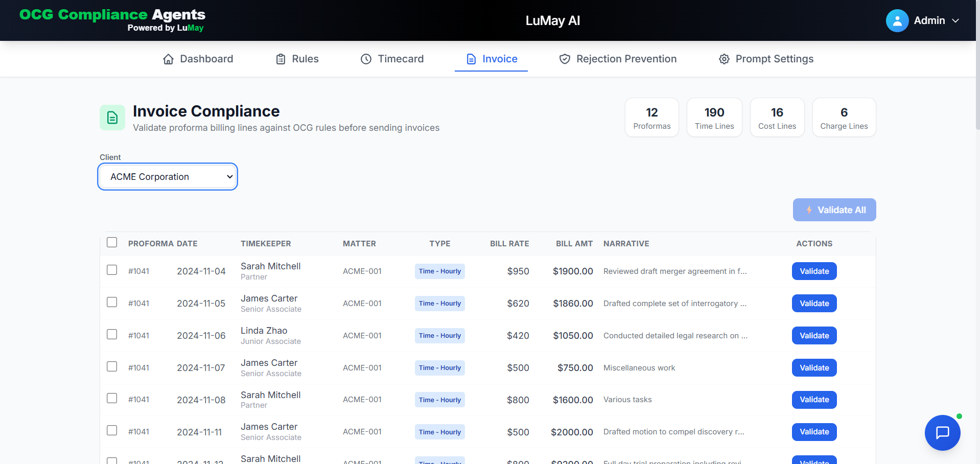980x464 pixels.
Task: Check the row dated 2024-11-11
Action: pyautogui.click(x=112, y=430)
